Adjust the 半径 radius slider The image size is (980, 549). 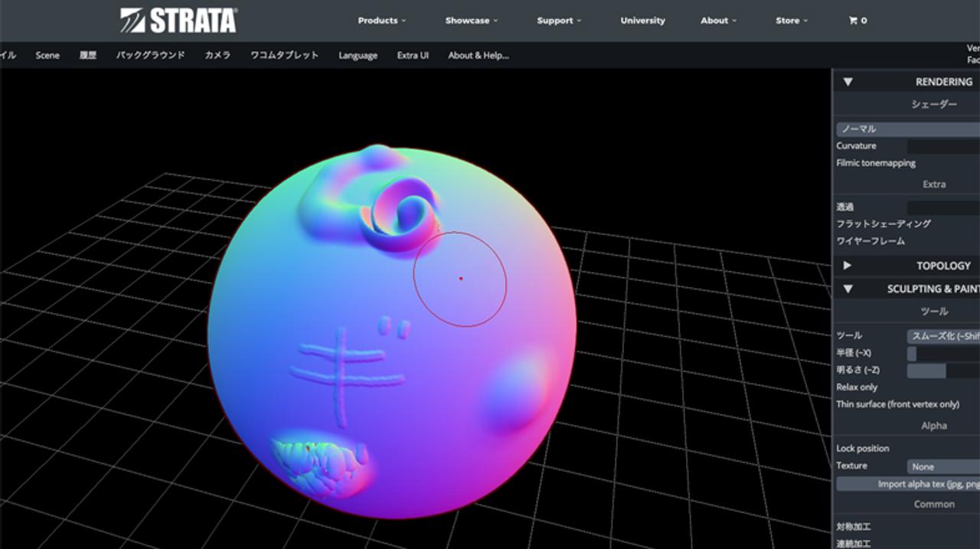(x=943, y=353)
